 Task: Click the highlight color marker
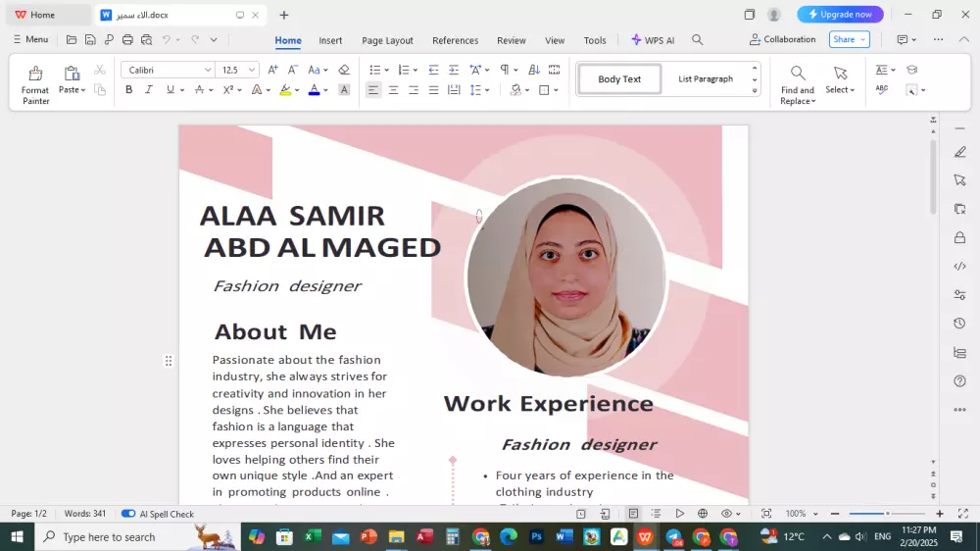285,90
